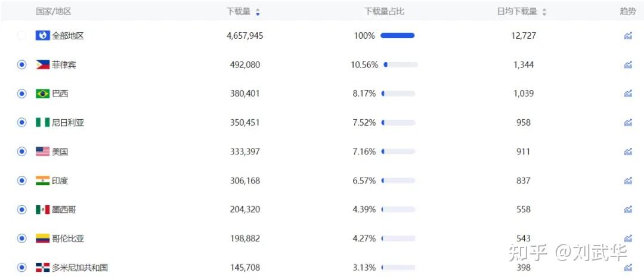This screenshot has width=644, height=279.
Task: Click the 哥伦比亚 country name
Action: [68, 238]
